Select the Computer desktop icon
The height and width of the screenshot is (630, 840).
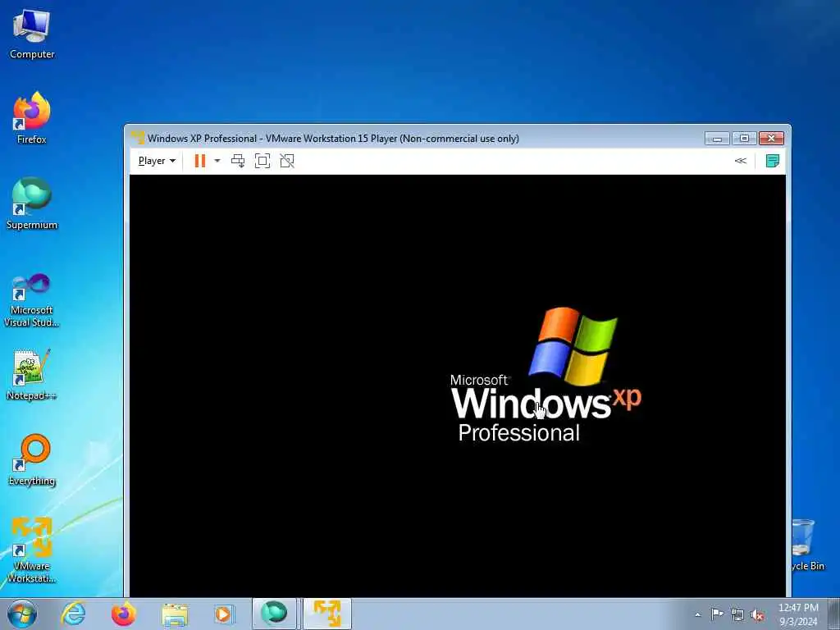32,34
